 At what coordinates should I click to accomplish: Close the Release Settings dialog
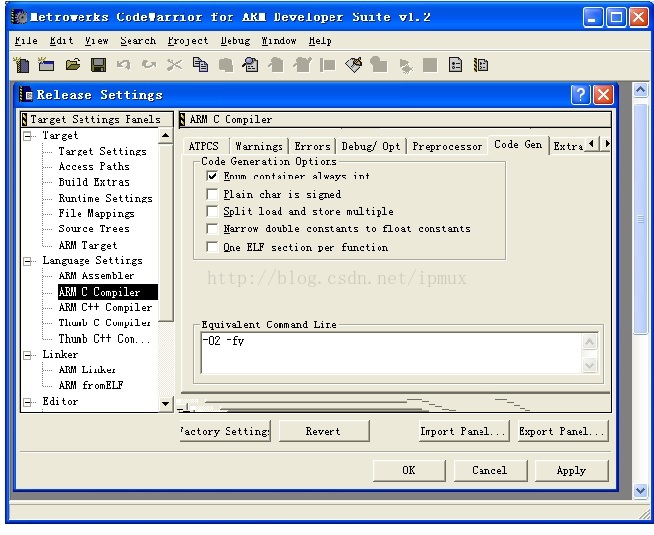point(603,95)
